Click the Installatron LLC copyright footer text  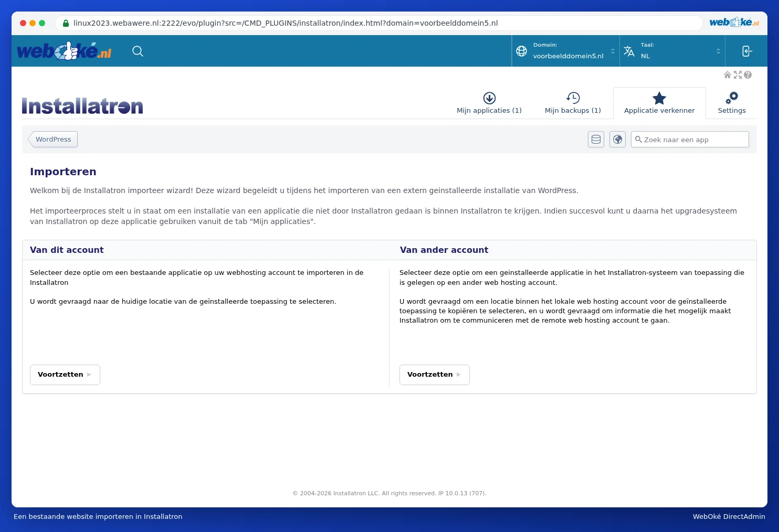(x=389, y=493)
